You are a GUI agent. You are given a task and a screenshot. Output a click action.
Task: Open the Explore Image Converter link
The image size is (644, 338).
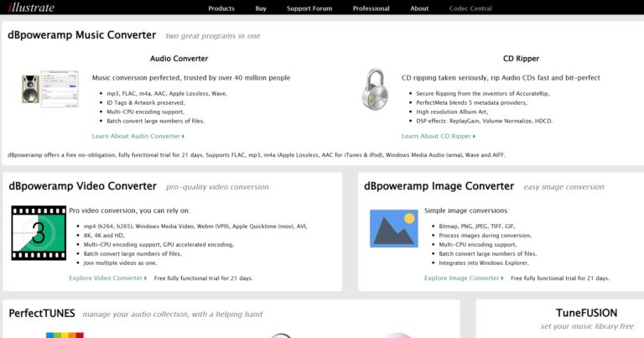tap(464, 278)
